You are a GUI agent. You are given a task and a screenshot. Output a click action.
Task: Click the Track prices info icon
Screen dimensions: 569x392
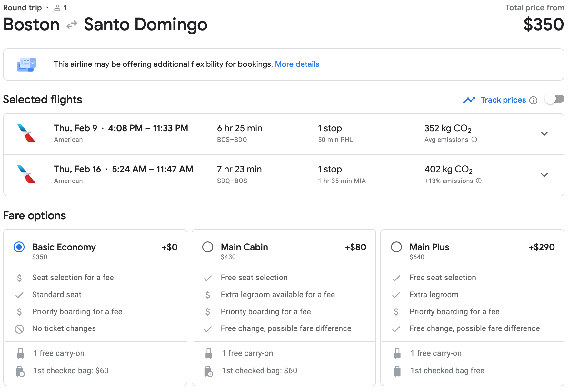534,100
